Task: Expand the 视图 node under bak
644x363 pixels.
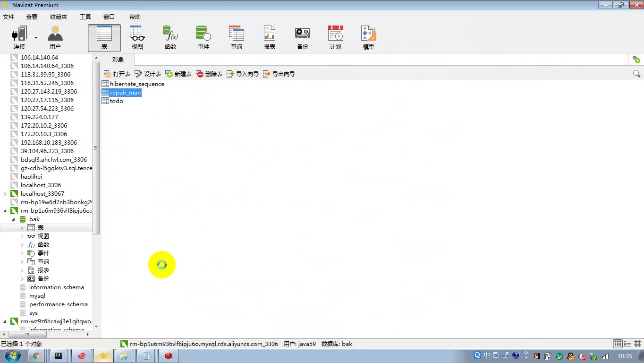Action: (22, 236)
